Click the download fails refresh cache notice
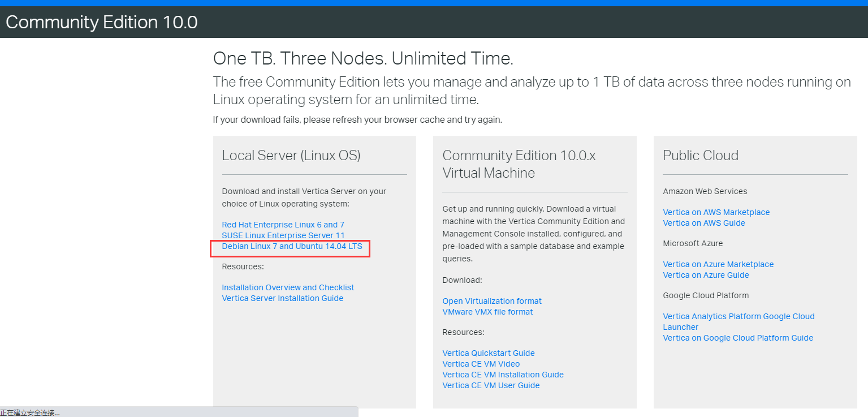The height and width of the screenshot is (417, 868). tap(357, 120)
